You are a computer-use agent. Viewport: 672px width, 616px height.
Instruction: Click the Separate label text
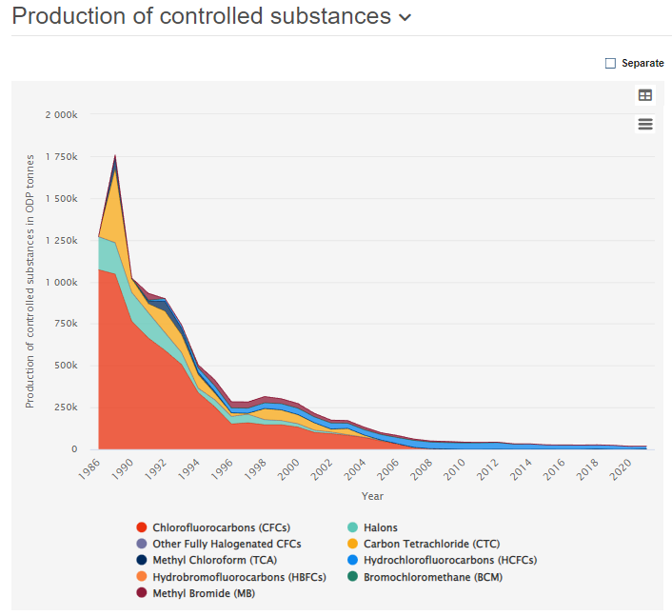642,63
